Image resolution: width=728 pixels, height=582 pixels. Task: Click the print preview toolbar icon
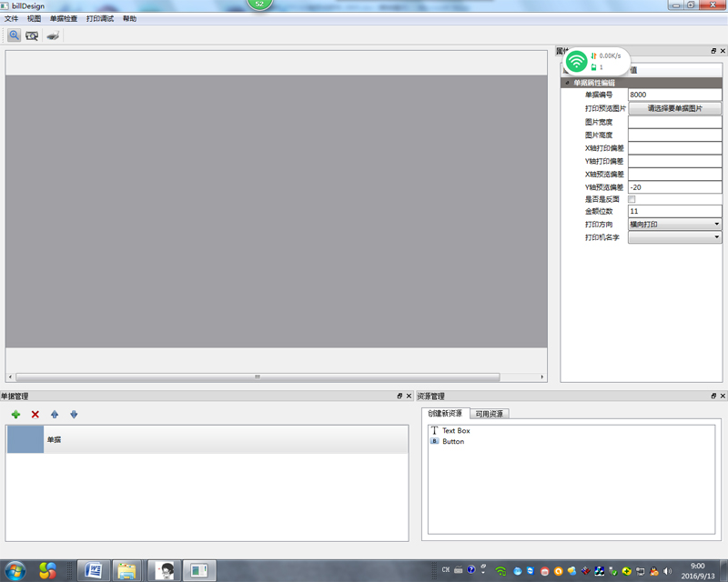(33, 35)
